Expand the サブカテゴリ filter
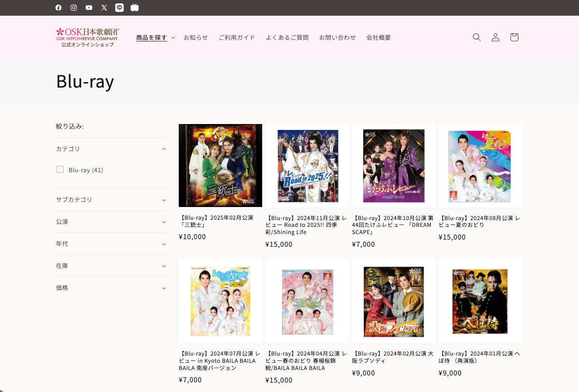Viewport: 579px width, 392px height. click(x=163, y=200)
